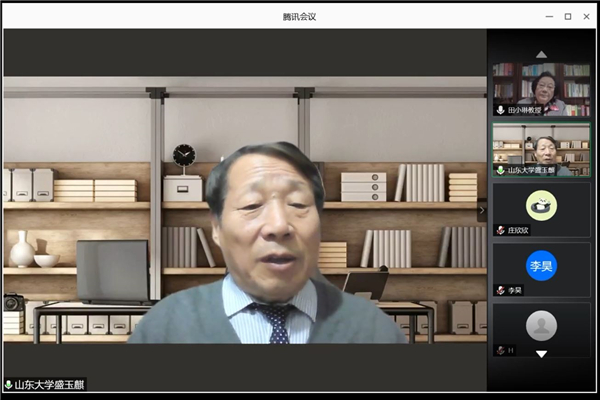Minimize the 腾讯会议 window
The height and width of the screenshot is (400, 600).
[549, 16]
